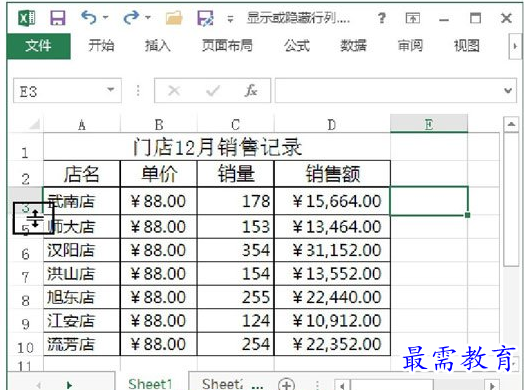Open the 数据 ribbon tab
The image size is (524, 390).
(353, 45)
